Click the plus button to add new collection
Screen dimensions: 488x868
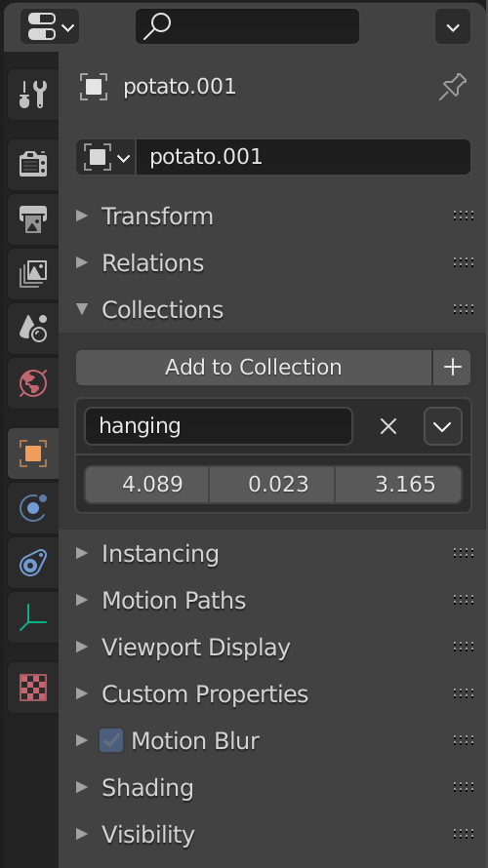(x=452, y=367)
